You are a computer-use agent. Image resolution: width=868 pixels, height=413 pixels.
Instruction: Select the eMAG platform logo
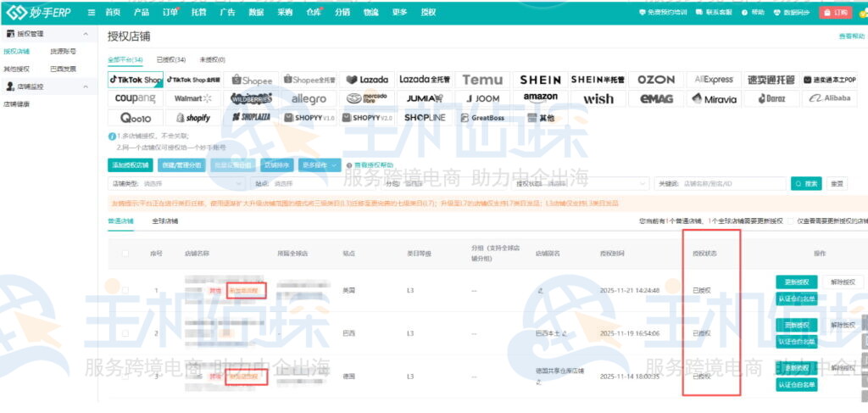click(x=656, y=98)
